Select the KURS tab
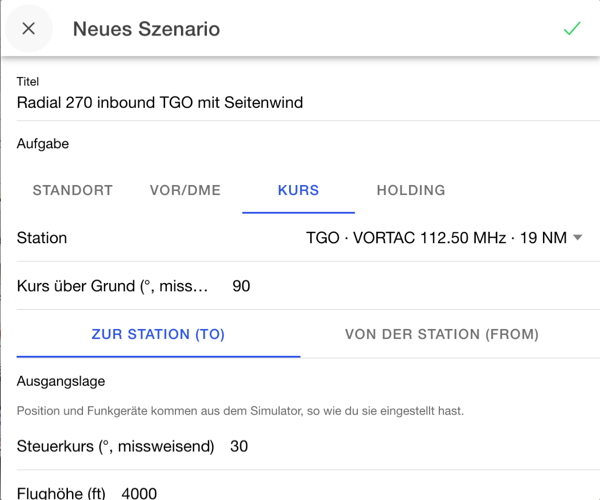600x500 pixels. point(298,190)
